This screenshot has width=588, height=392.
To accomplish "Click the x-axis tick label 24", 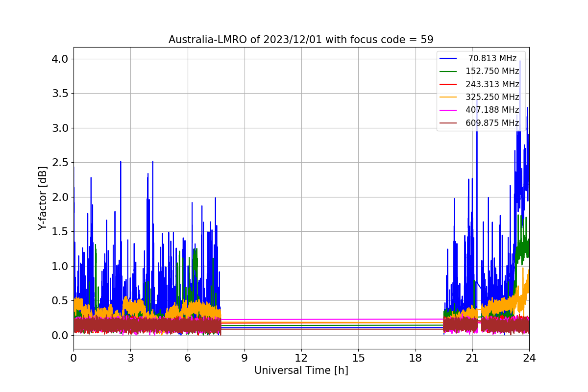I will 529,358.
